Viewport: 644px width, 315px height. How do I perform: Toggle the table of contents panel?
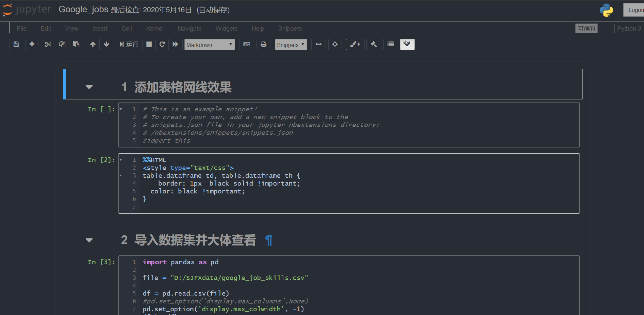pyautogui.click(x=390, y=44)
